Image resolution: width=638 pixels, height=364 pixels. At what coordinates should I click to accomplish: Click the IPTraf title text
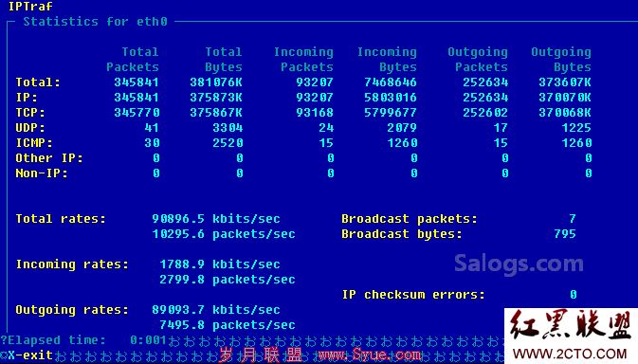pos(30,6)
